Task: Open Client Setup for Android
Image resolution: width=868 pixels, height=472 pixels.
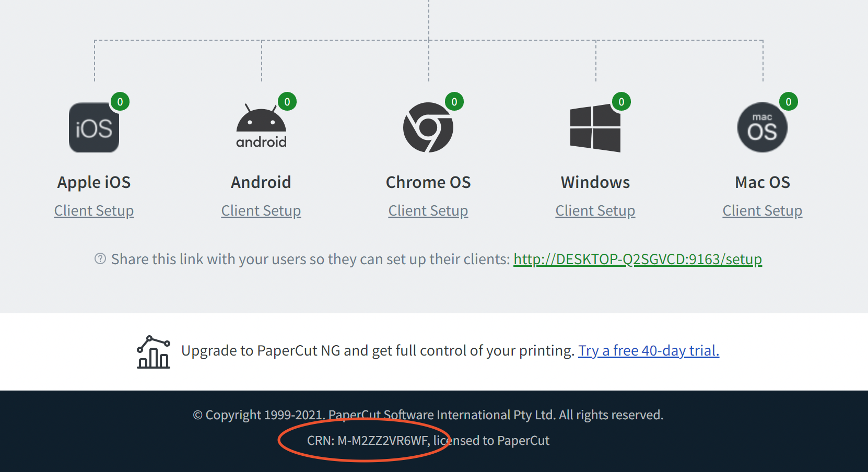Action: pyautogui.click(x=261, y=210)
